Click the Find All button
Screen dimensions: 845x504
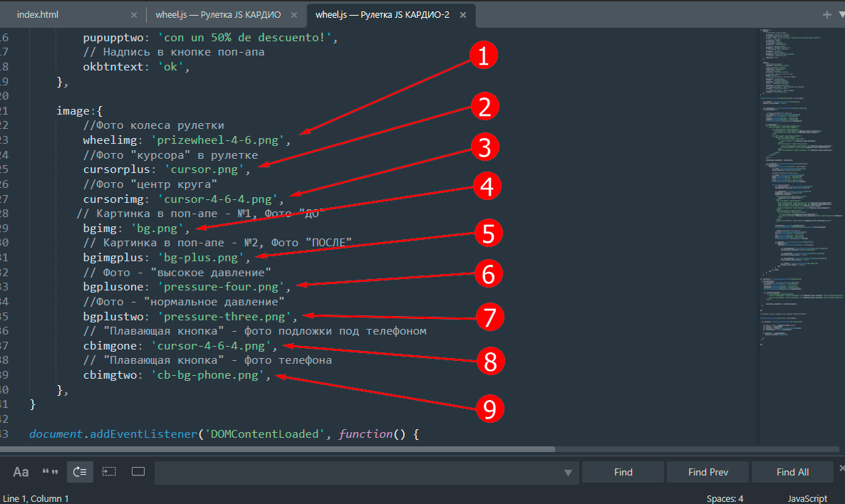[x=792, y=472]
